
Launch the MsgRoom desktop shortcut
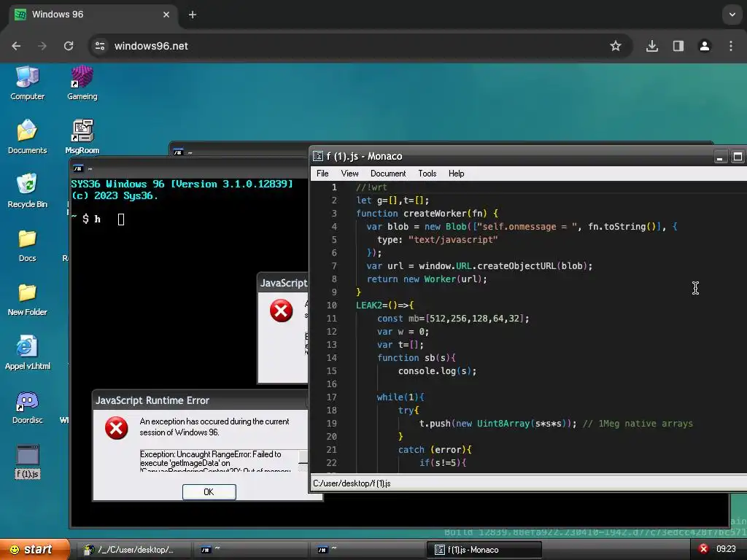(82, 137)
